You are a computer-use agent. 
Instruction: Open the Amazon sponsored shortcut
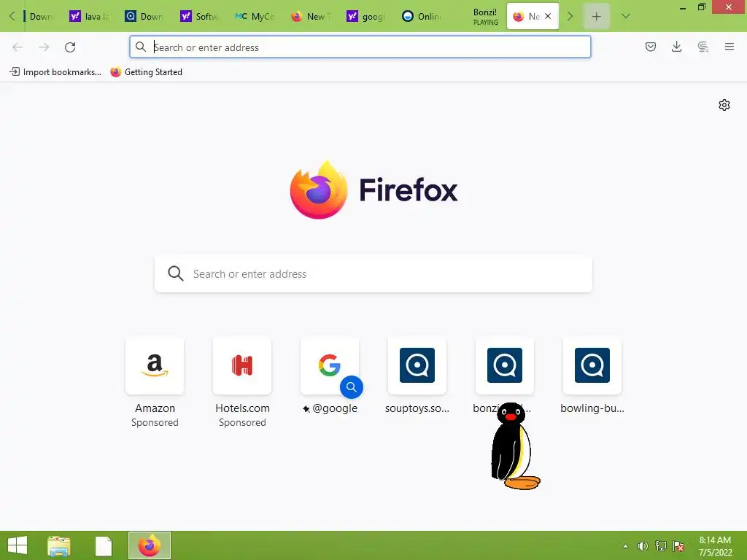[155, 366]
